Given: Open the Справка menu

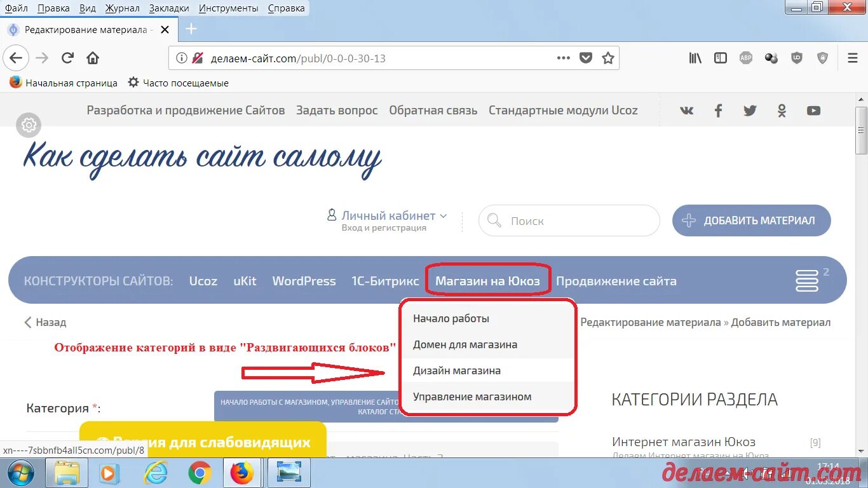Looking at the screenshot, I should pos(286,8).
